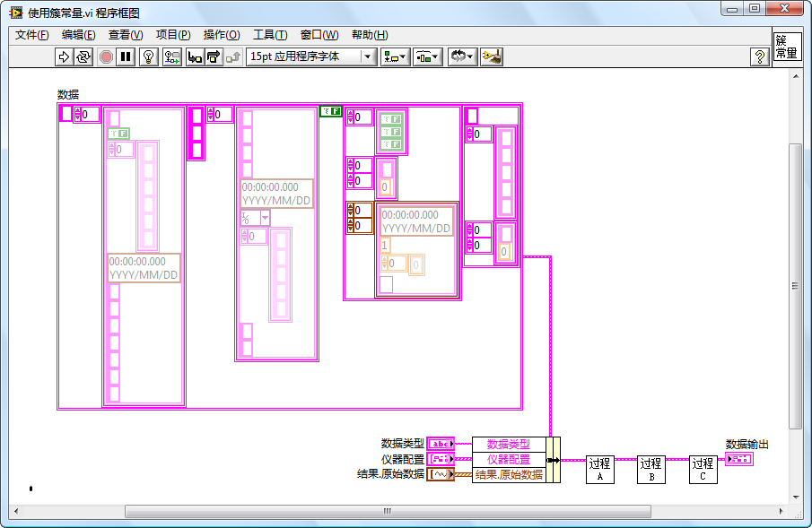Click the 过程 A subVI node
The image size is (812, 528).
pos(599,469)
